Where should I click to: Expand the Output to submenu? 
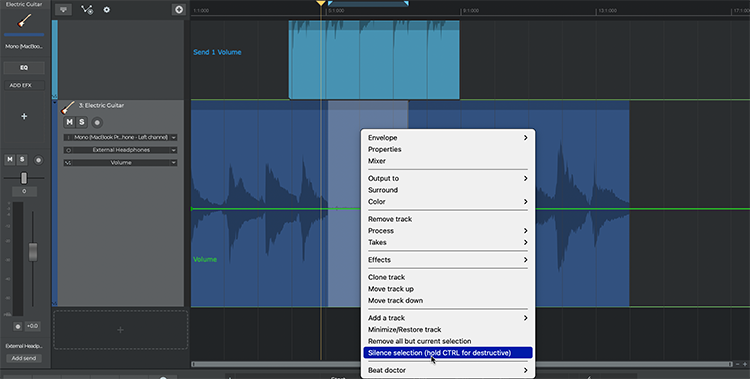(448, 178)
